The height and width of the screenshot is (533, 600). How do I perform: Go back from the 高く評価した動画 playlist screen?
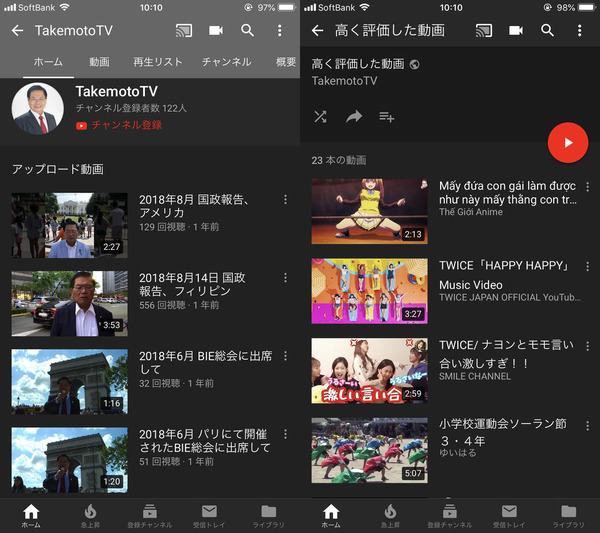point(318,31)
